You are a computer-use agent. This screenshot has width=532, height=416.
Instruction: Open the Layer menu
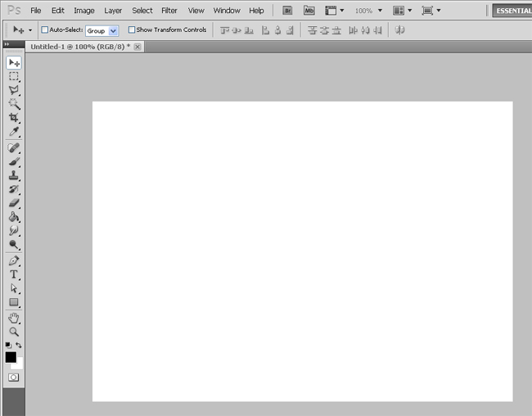113,11
